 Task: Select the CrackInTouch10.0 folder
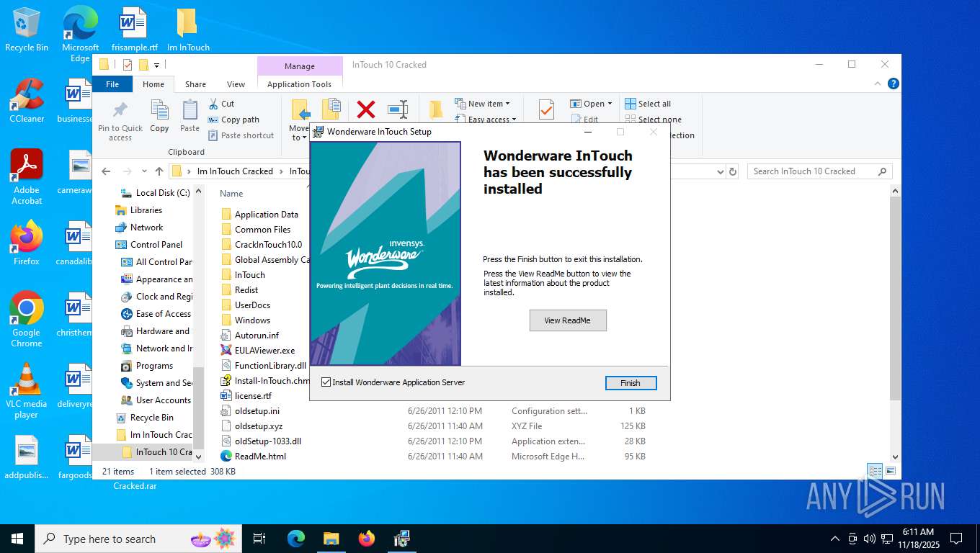point(262,245)
